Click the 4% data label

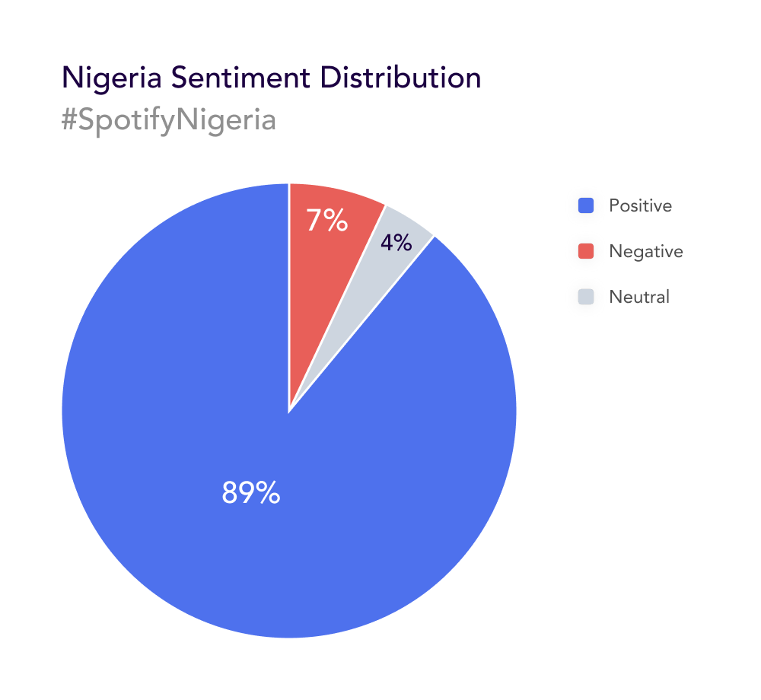pos(396,243)
